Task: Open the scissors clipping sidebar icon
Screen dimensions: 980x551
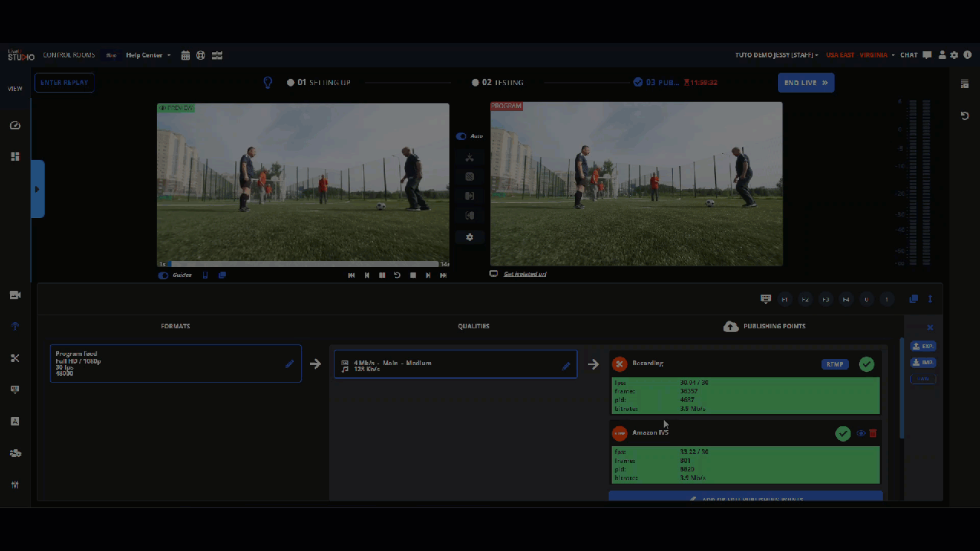Action: (x=15, y=358)
